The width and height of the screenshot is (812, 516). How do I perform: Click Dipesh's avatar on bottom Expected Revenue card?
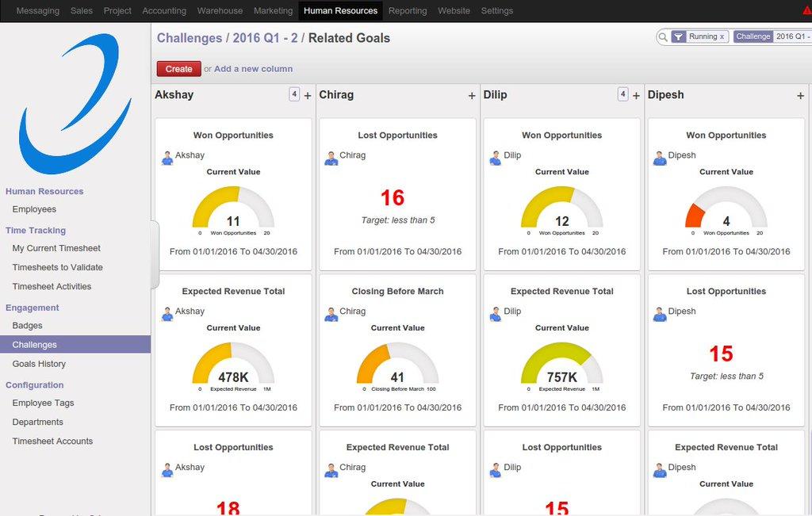tap(660, 470)
